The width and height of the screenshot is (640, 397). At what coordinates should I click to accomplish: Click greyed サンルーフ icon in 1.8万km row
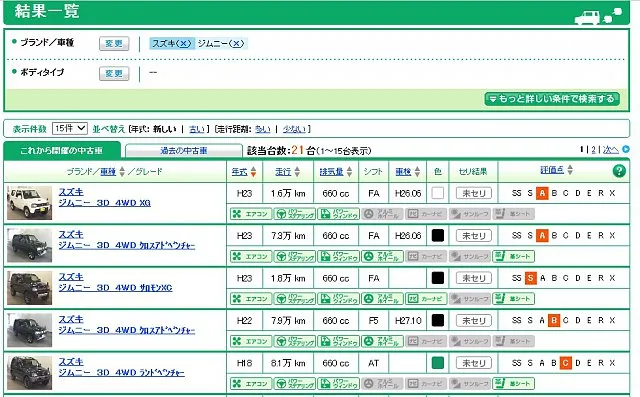470,299
